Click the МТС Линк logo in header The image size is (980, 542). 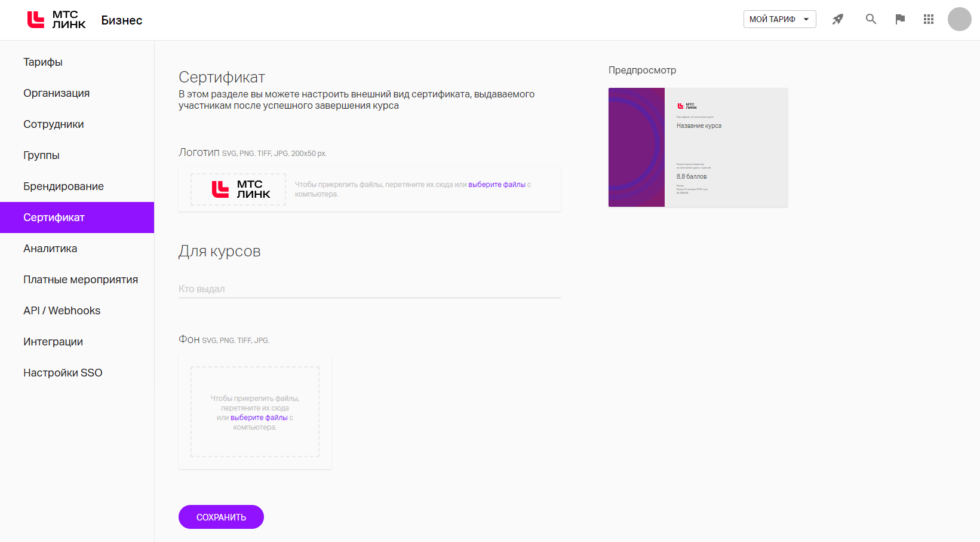point(57,20)
